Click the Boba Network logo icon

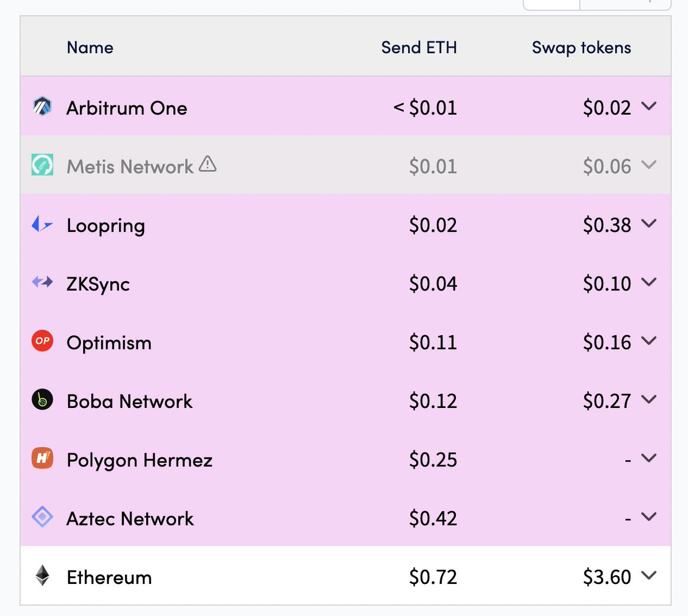[x=42, y=399]
